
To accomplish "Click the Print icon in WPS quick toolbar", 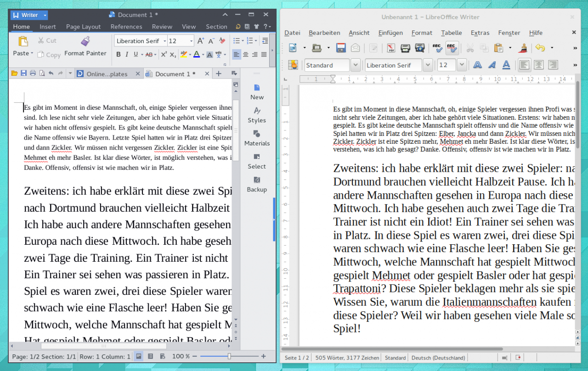I will point(33,73).
